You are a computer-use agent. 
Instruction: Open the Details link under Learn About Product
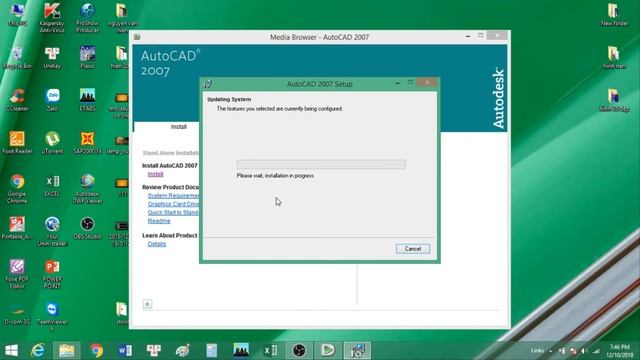tap(157, 244)
